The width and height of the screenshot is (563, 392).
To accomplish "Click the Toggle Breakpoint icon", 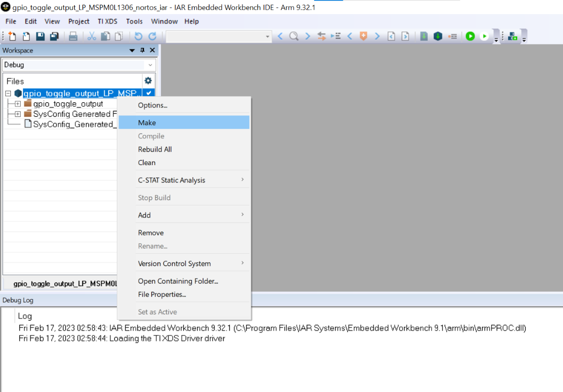I will pos(452,36).
